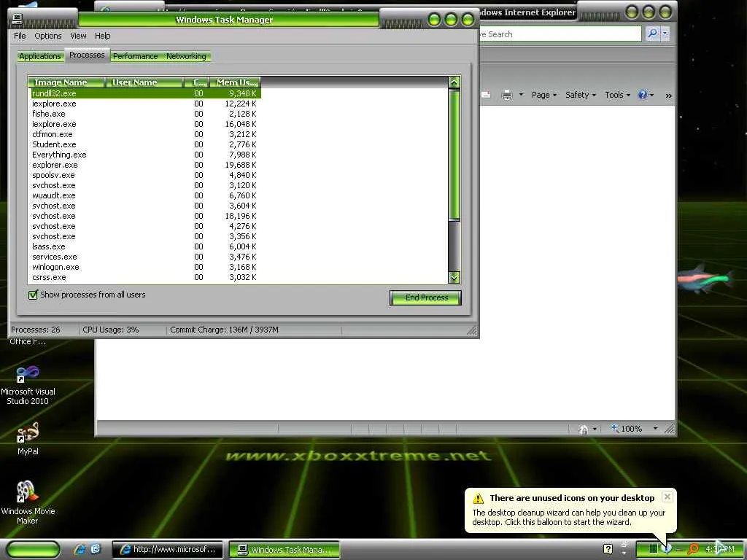
Task: Expand the Help icon dropdown arrow in IE
Action: pos(651,95)
